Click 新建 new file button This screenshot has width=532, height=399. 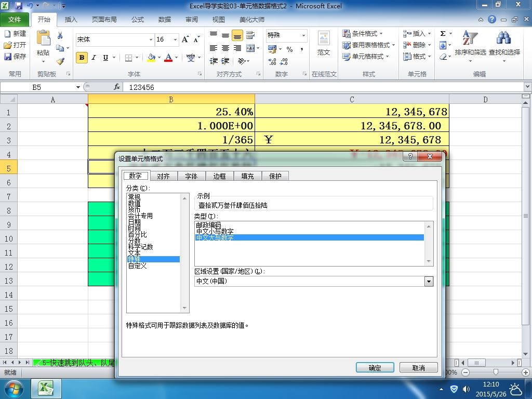pyautogui.click(x=15, y=34)
